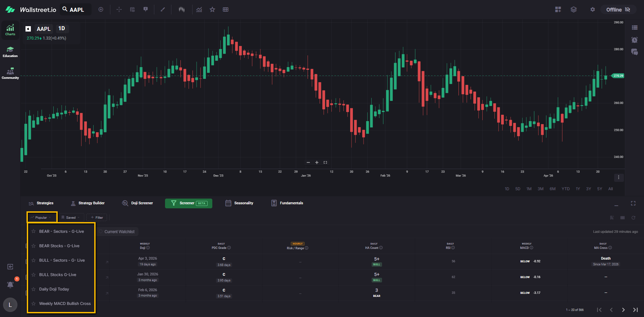Open the drawing brush tool

coord(163,10)
